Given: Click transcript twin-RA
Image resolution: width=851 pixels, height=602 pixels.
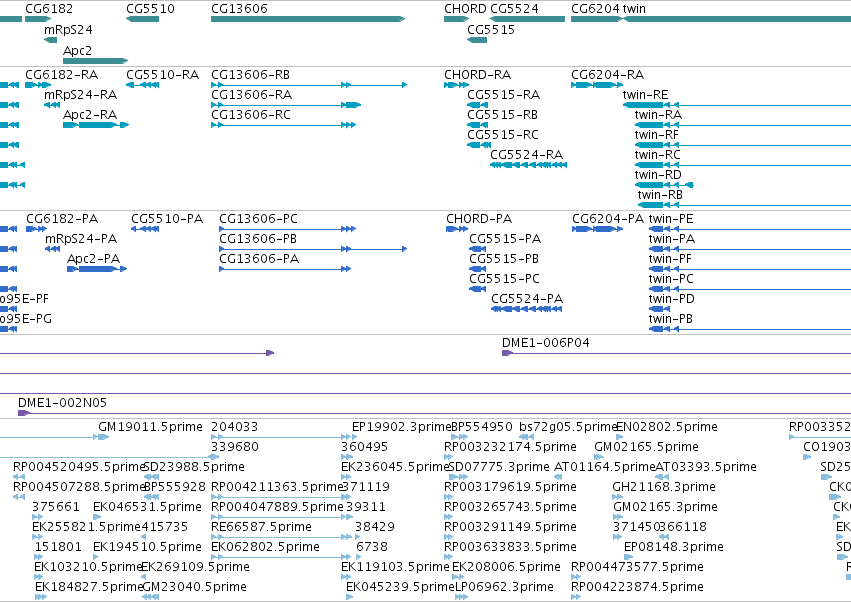Looking at the screenshot, I should [743, 125].
